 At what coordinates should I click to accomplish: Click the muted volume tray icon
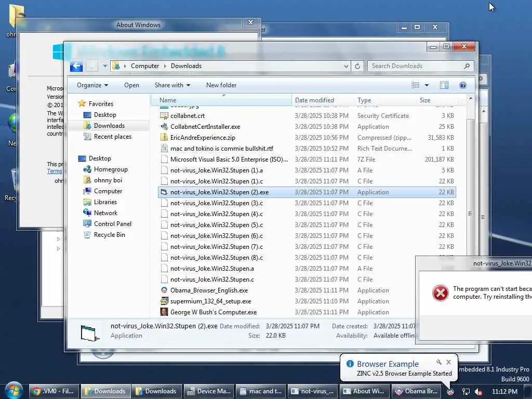point(478,392)
